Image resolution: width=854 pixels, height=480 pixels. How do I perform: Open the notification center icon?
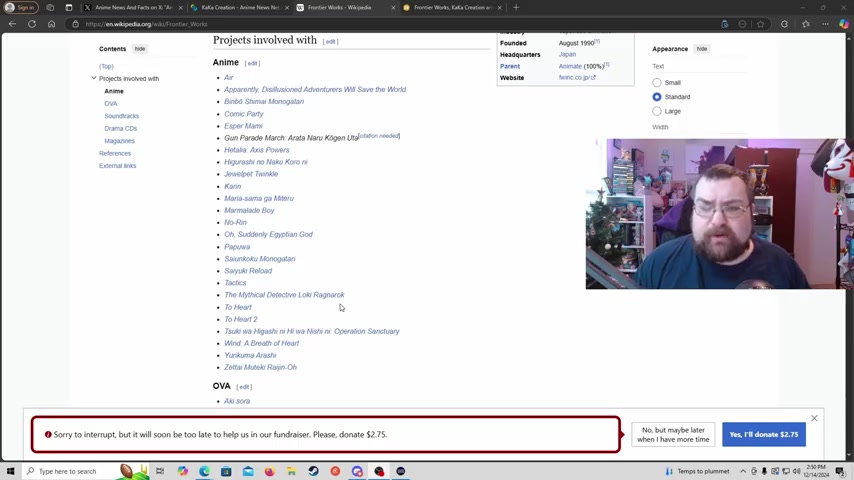(x=841, y=471)
